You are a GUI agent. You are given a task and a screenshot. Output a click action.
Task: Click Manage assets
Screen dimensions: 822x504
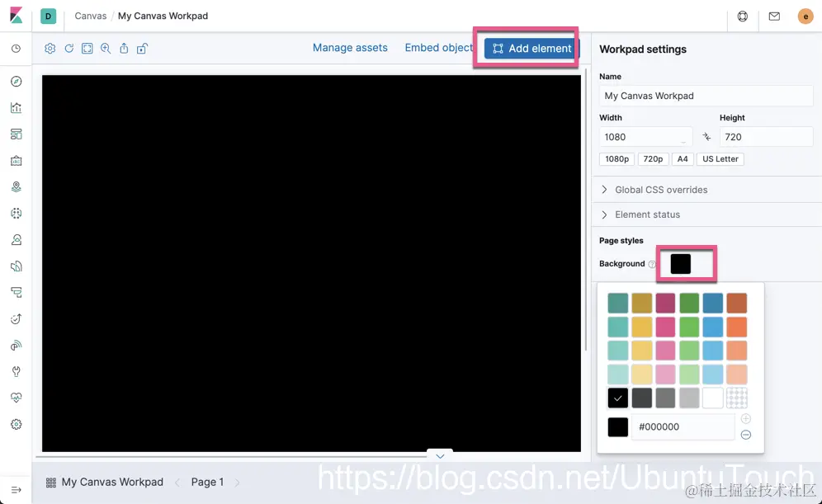pyautogui.click(x=350, y=48)
